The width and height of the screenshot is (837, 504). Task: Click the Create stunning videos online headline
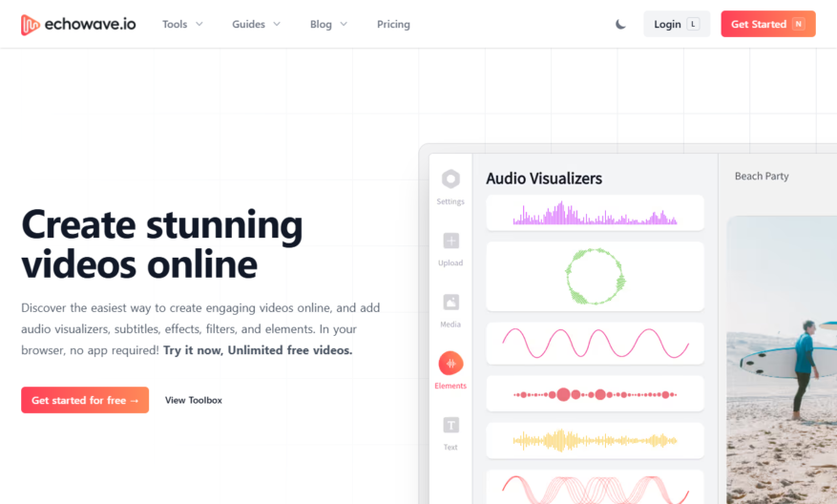click(161, 244)
